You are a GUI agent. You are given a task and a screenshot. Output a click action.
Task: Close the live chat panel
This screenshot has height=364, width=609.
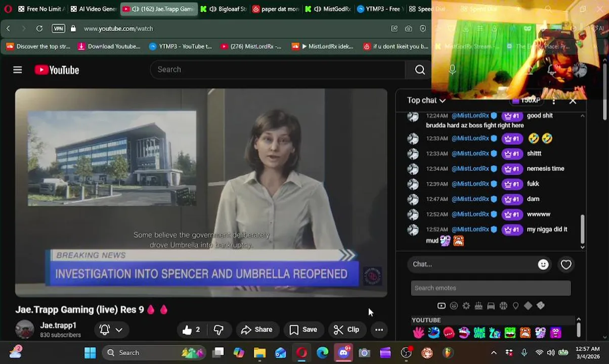coord(573,101)
